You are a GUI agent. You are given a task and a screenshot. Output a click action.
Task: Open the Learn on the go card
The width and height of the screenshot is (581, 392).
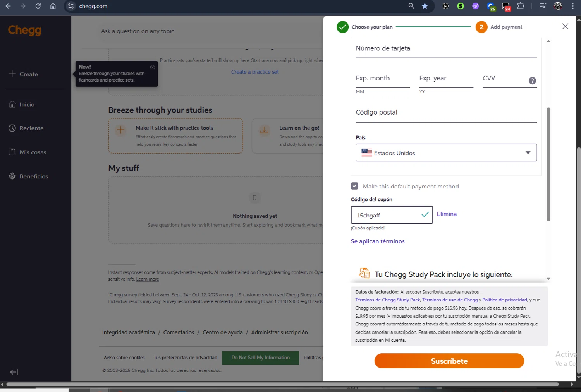coord(288,136)
